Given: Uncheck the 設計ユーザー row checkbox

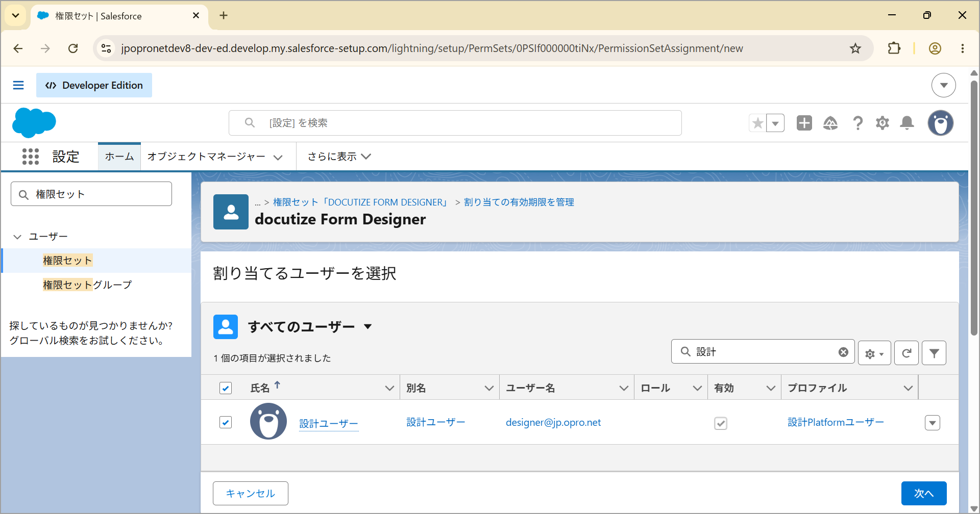Looking at the screenshot, I should 226,422.
